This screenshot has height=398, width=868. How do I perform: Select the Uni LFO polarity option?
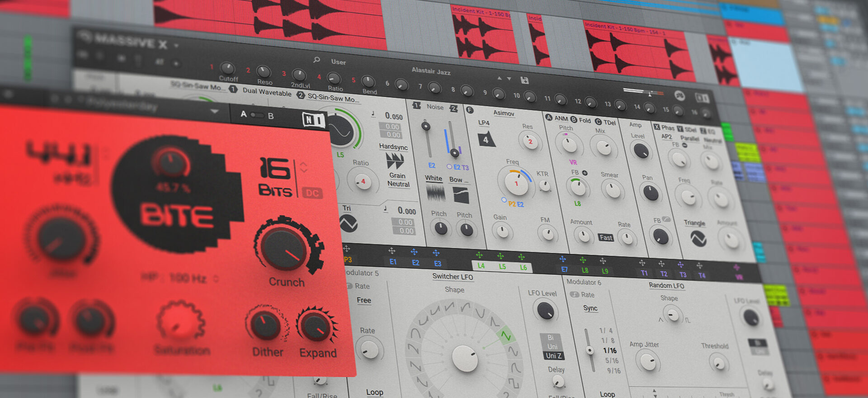(552, 346)
